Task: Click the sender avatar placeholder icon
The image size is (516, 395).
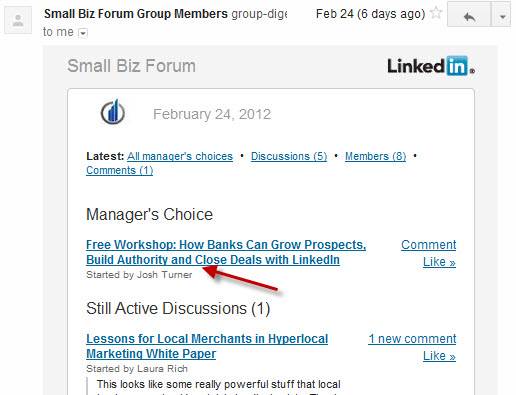Action: click(18, 20)
